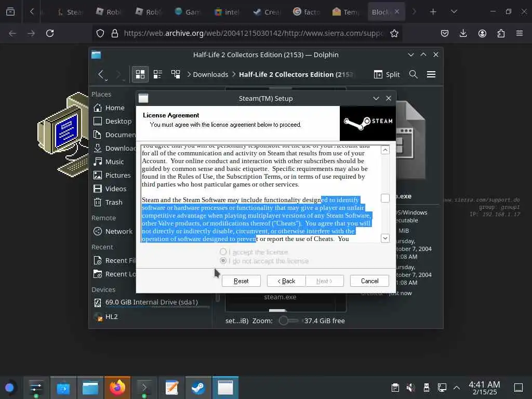Click the Reset button in Steam Setup
Image resolution: width=532 pixels, height=399 pixels.
241,281
